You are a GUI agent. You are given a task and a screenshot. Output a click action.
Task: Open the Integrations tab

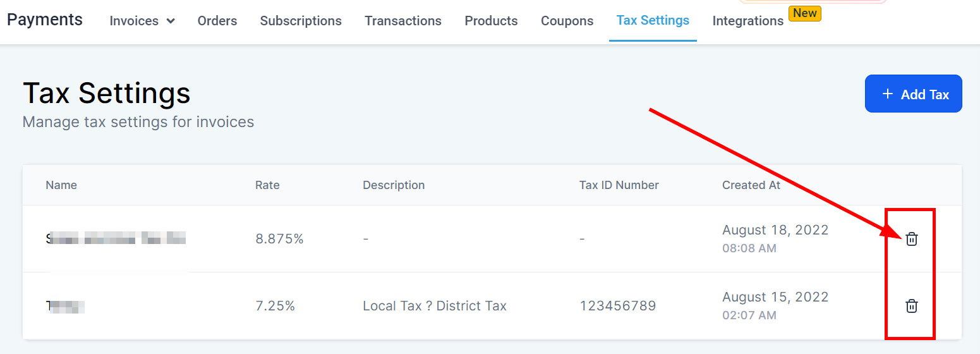click(747, 21)
